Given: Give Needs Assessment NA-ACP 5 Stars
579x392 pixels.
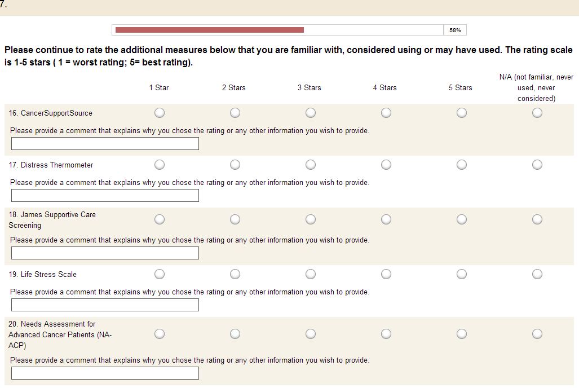Looking at the screenshot, I should 462,334.
